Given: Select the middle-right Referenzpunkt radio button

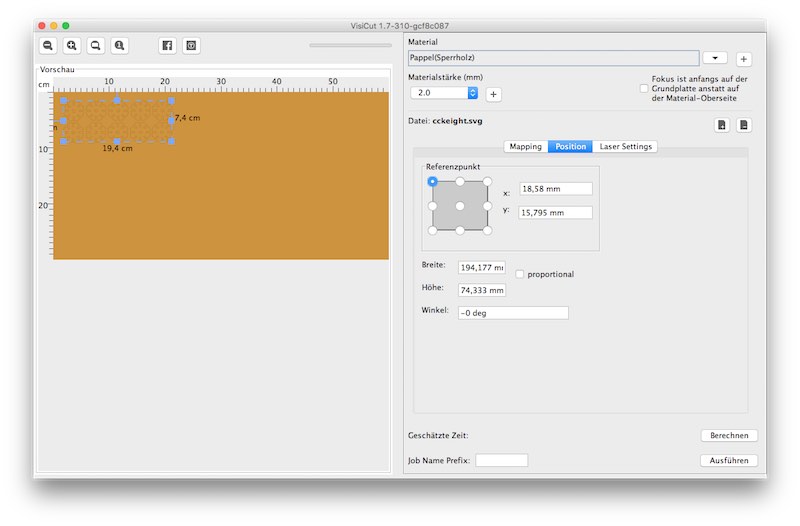Looking at the screenshot, I should click(487, 206).
